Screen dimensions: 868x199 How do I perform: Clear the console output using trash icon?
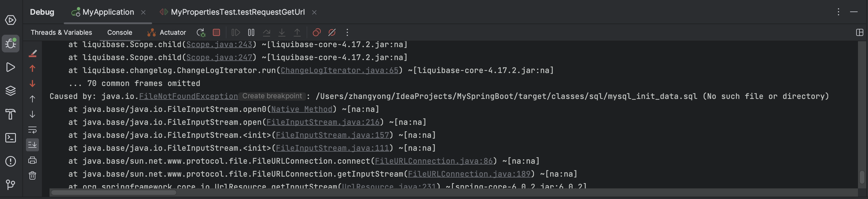[32, 175]
